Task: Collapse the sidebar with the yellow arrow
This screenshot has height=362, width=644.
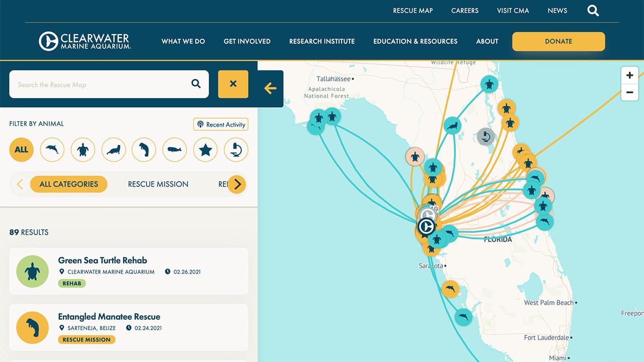Action: point(270,88)
